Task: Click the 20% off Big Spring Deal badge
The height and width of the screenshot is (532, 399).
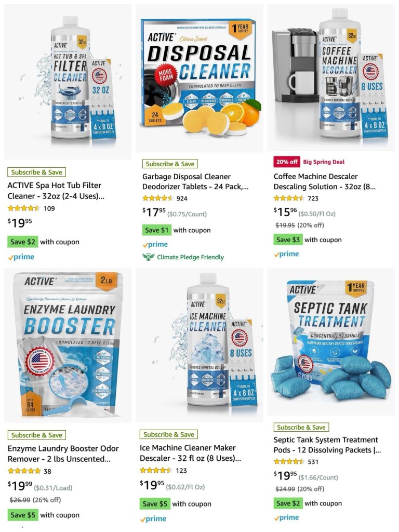Action: coord(309,162)
